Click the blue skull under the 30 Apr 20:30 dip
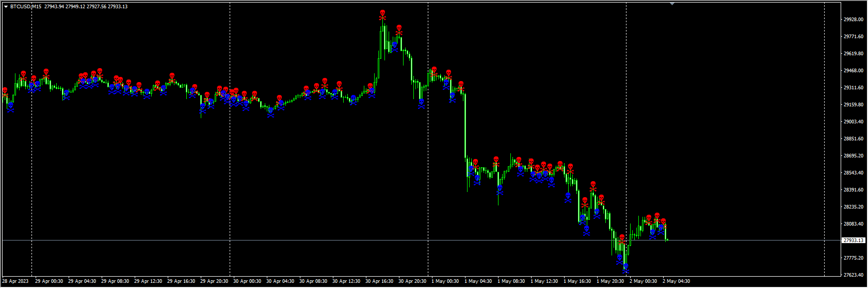Image resolution: width=868 pixels, height=288 pixels. tap(421, 102)
